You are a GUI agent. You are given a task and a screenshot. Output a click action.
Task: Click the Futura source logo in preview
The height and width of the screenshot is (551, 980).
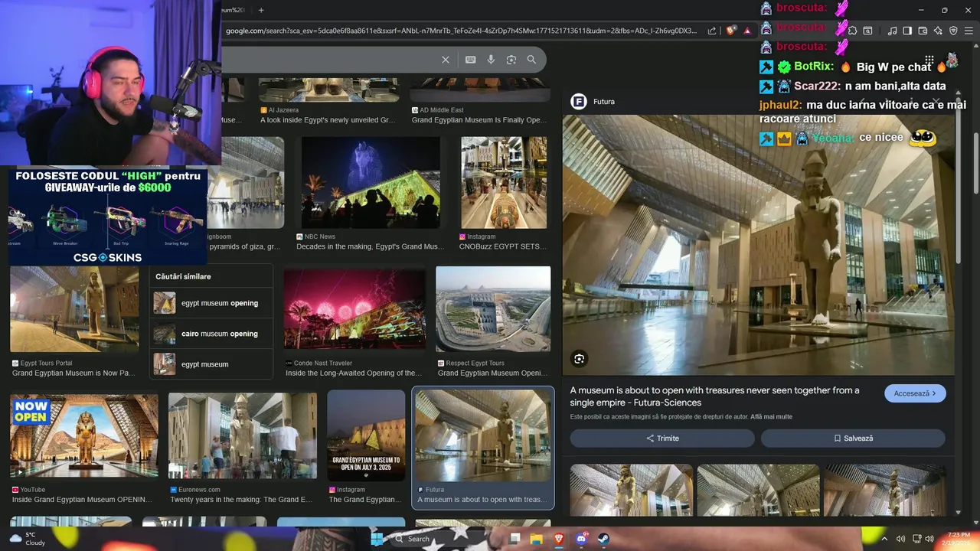(x=579, y=101)
